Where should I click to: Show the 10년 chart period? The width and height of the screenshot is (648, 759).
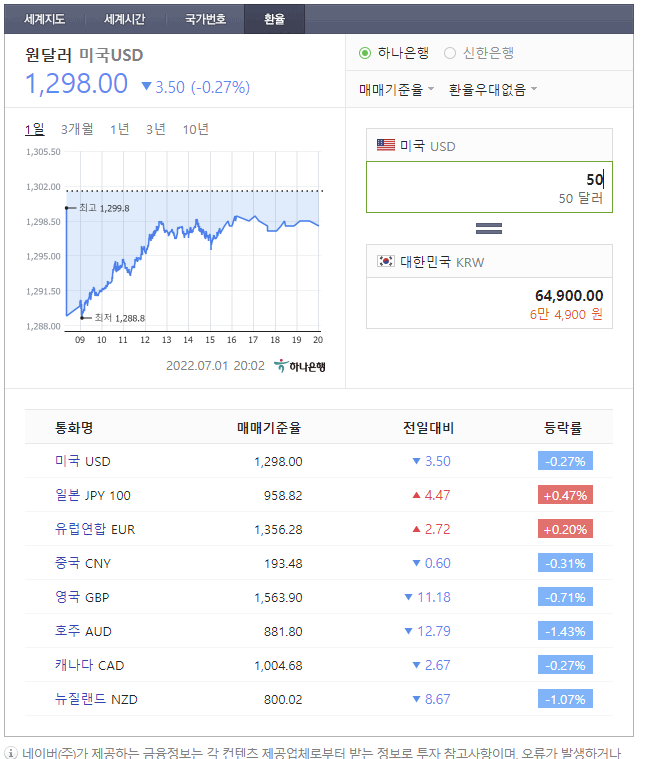point(196,129)
